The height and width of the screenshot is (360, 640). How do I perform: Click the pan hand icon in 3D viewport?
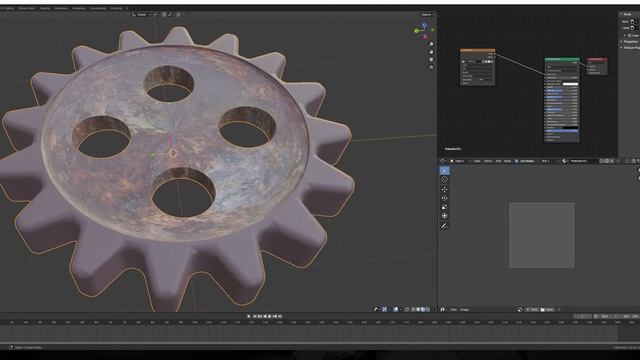(431, 52)
